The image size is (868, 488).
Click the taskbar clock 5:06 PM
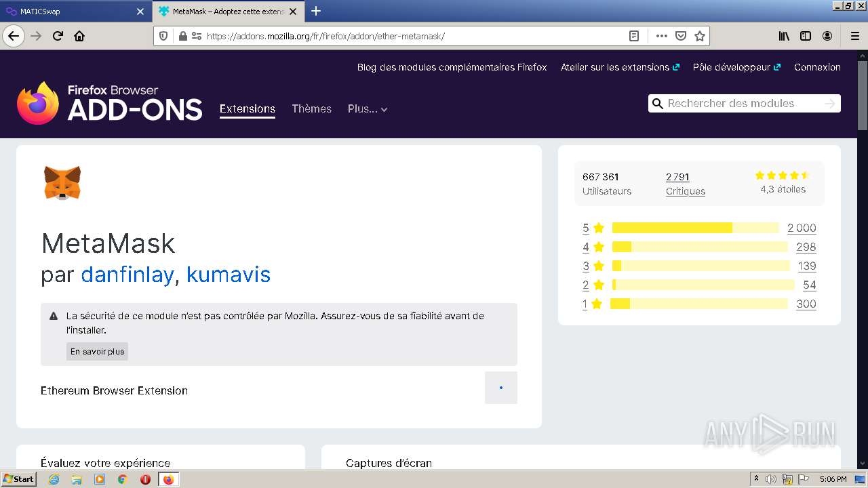(833, 479)
